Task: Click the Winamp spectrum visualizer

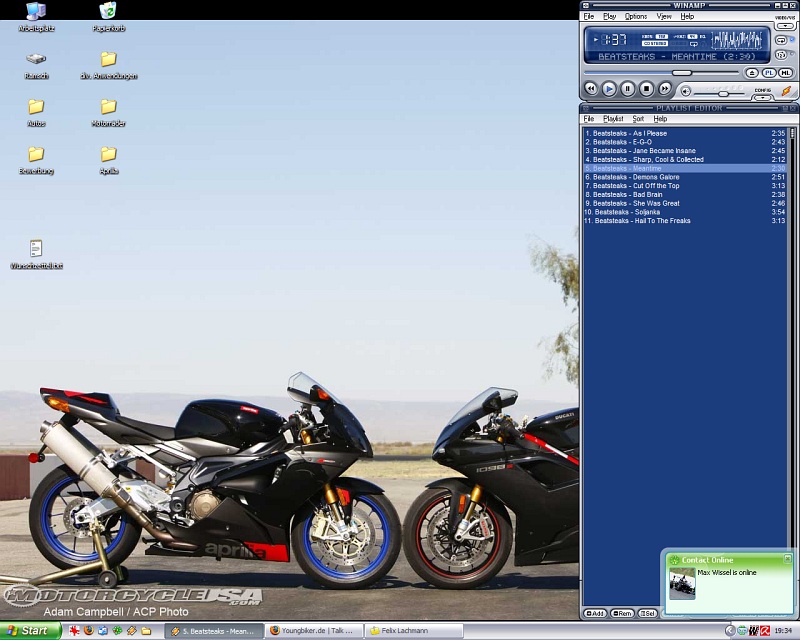Action: tap(737, 39)
